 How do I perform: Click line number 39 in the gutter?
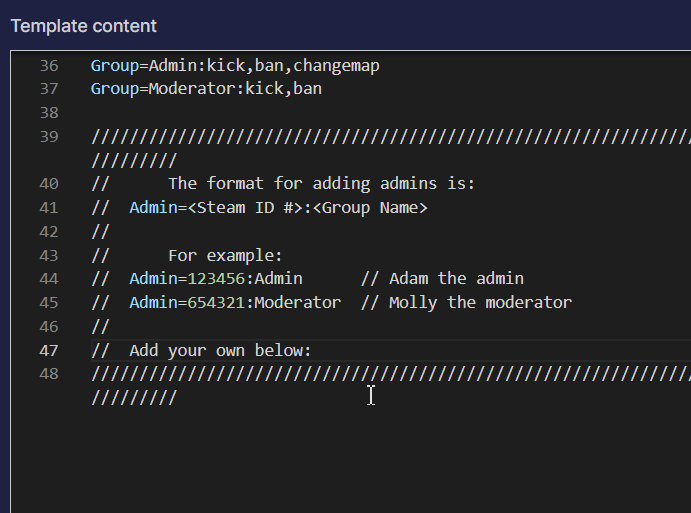[x=48, y=137]
